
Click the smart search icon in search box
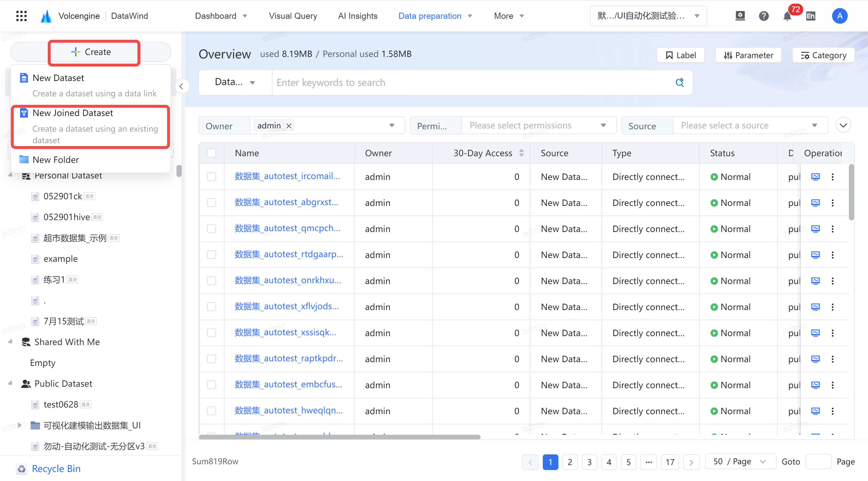680,82
